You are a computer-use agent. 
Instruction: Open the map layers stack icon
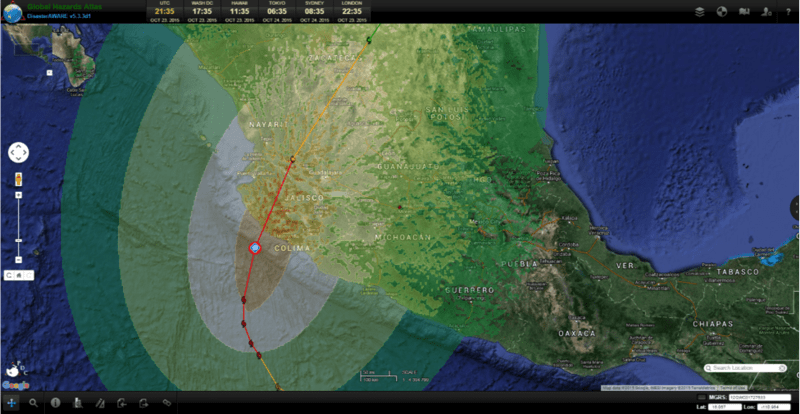pyautogui.click(x=700, y=11)
